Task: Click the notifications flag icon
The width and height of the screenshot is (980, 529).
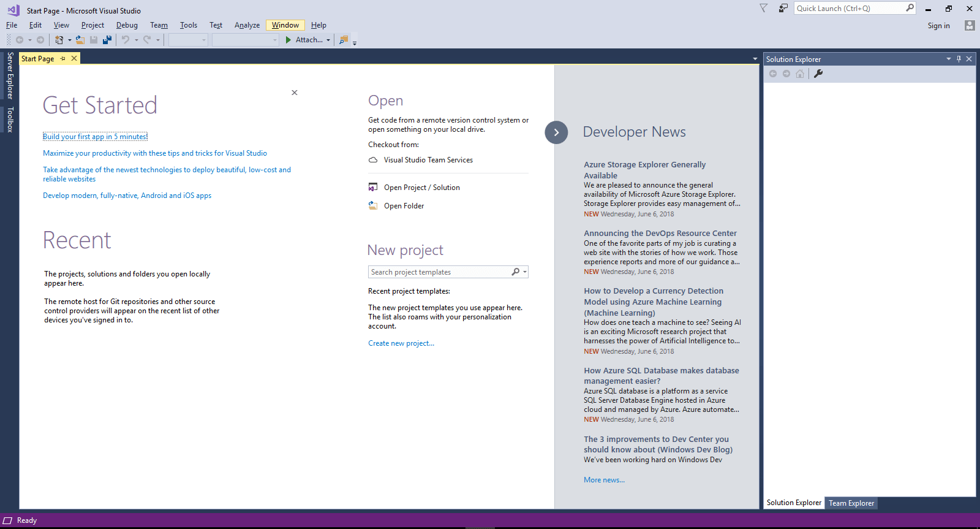Action: click(x=763, y=8)
